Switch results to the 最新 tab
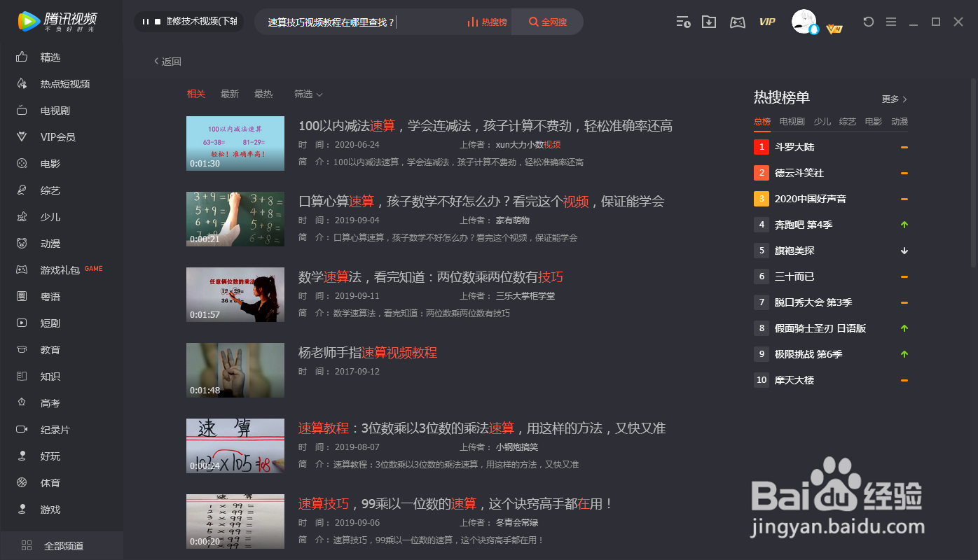The height and width of the screenshot is (560, 978). [x=230, y=93]
